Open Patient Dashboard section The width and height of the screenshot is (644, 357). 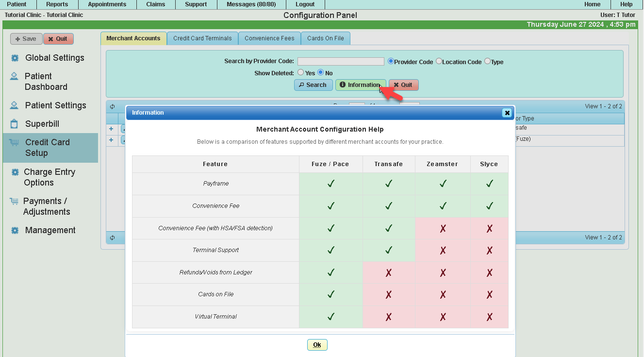coord(46,82)
